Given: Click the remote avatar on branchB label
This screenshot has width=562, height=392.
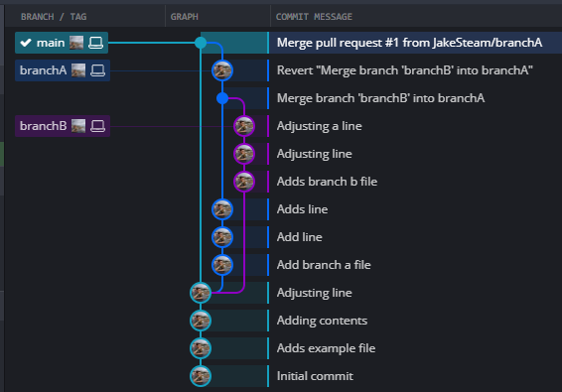Looking at the screenshot, I should tap(78, 126).
